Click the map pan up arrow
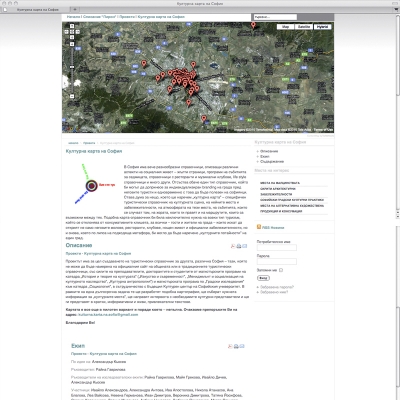The image size is (400, 400). [x=72, y=26]
